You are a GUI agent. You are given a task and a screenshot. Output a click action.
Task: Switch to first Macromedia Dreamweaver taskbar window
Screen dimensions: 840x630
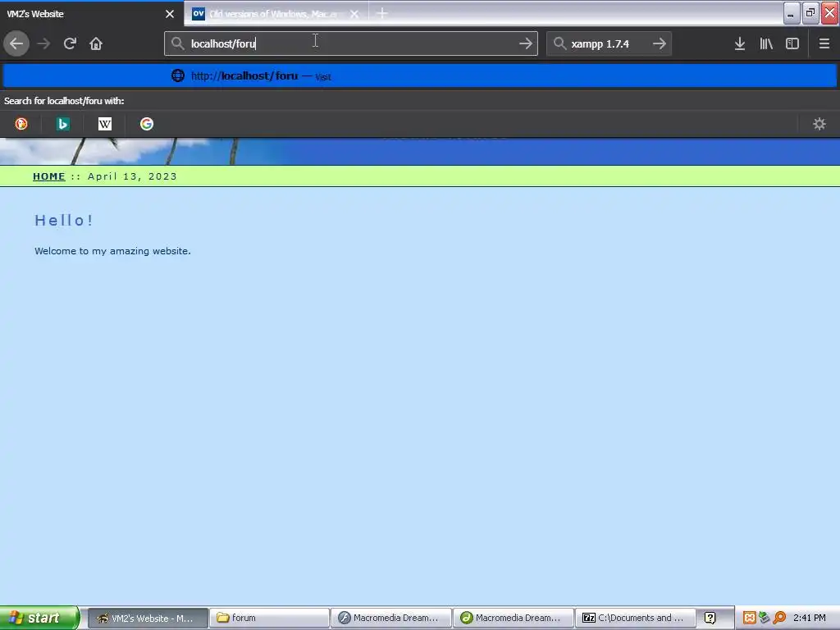[390, 618]
